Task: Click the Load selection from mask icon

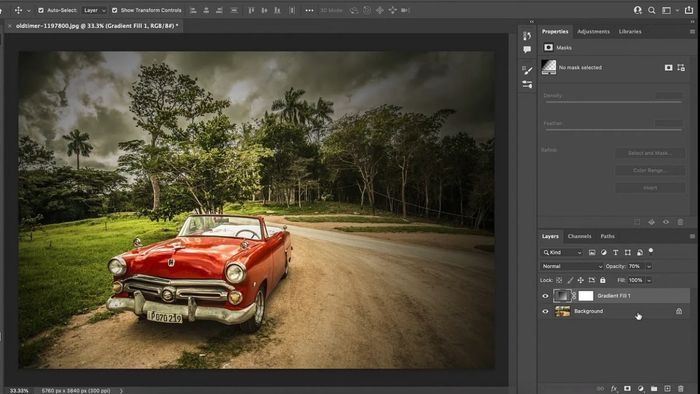Action: click(637, 222)
